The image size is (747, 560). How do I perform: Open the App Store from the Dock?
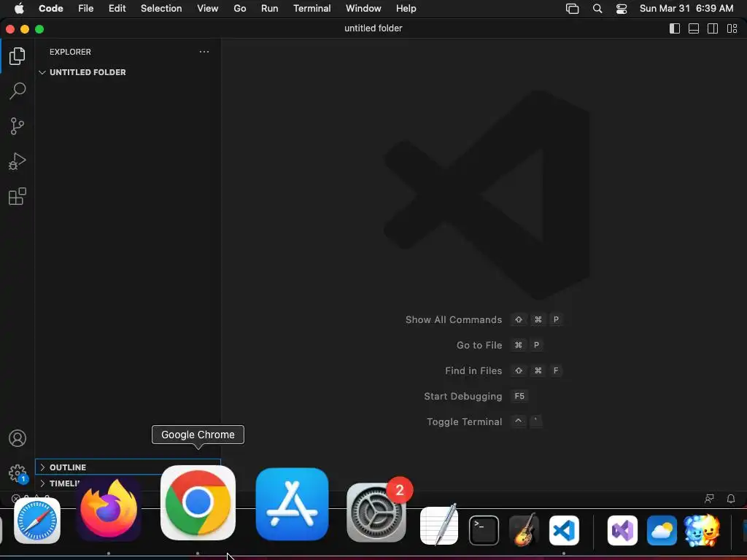[x=292, y=505]
